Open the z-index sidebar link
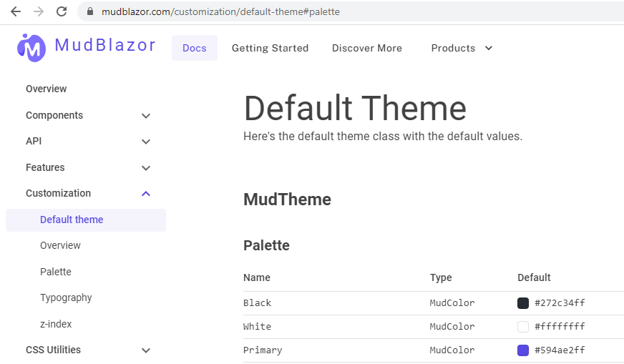Image resolution: width=624 pixels, height=364 pixels. [56, 324]
